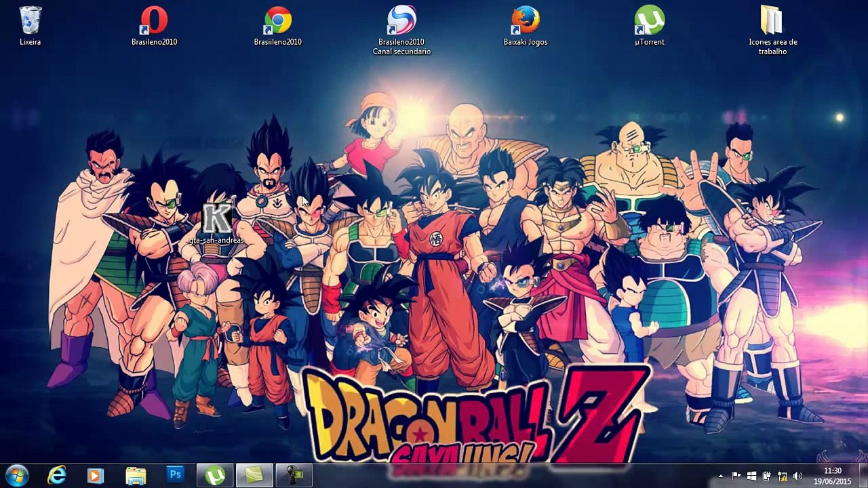The height and width of the screenshot is (488, 868).
Task: Launch Internet Explorer from the taskbar
Action: point(57,475)
